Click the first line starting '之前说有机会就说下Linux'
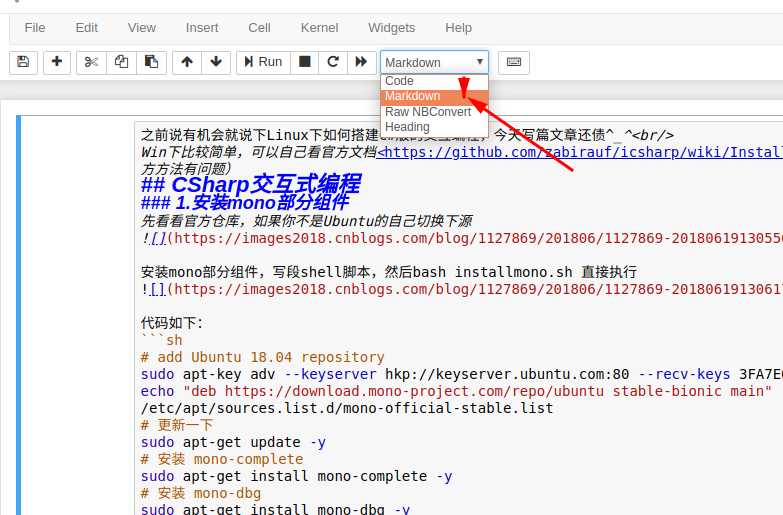The height and width of the screenshot is (515, 783). [x=407, y=135]
